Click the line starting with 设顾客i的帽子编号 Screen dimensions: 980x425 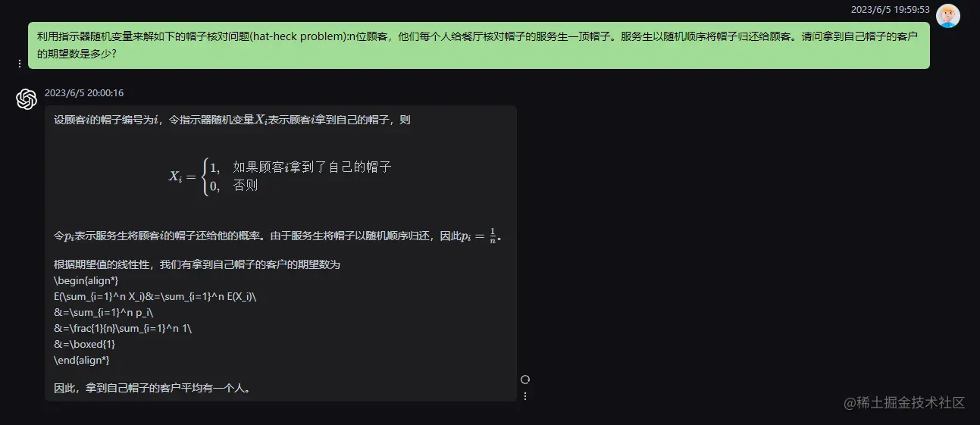pos(232,120)
